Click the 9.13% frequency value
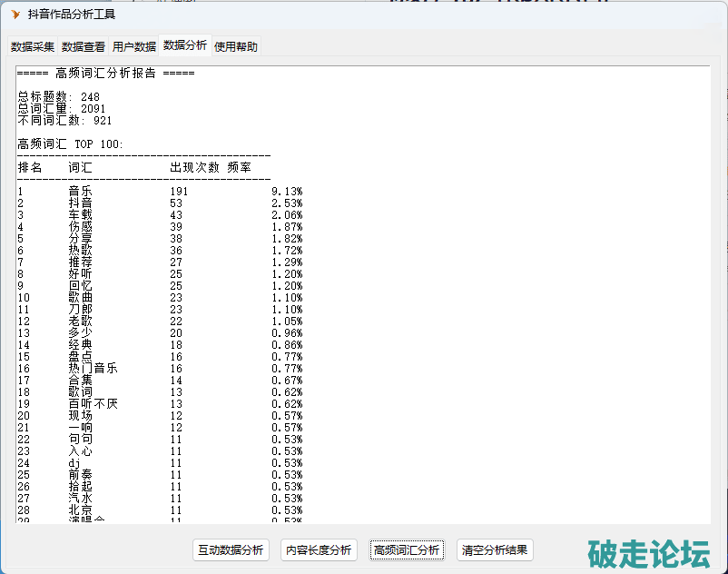 click(287, 192)
